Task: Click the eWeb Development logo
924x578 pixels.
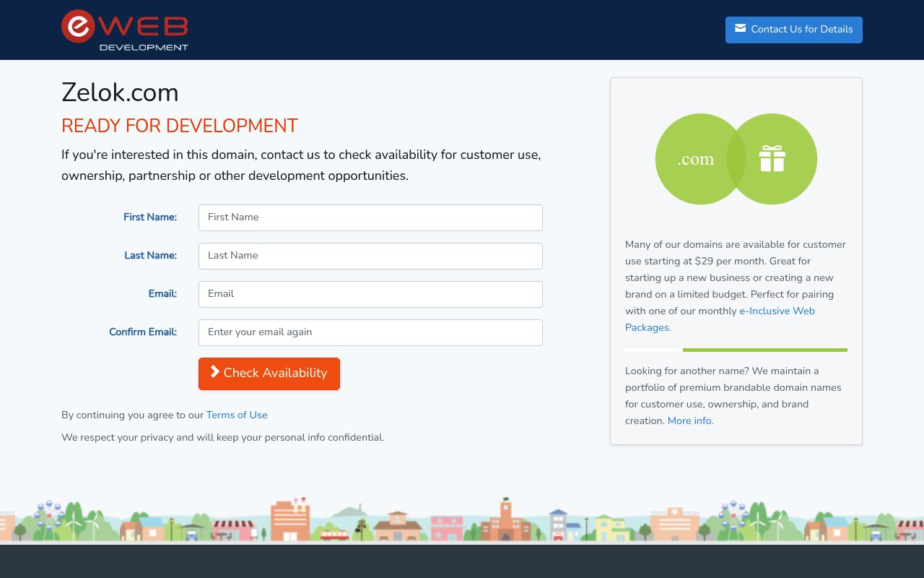Action: [125, 30]
